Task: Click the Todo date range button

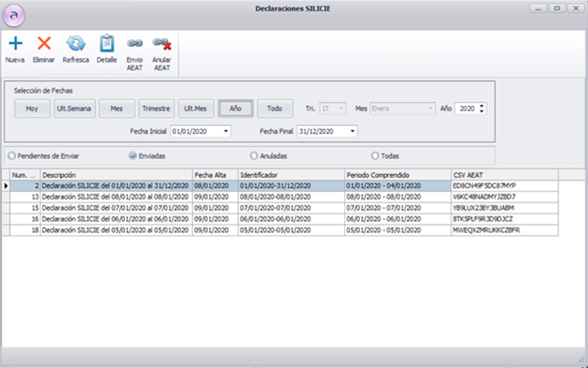Action: pos(274,108)
